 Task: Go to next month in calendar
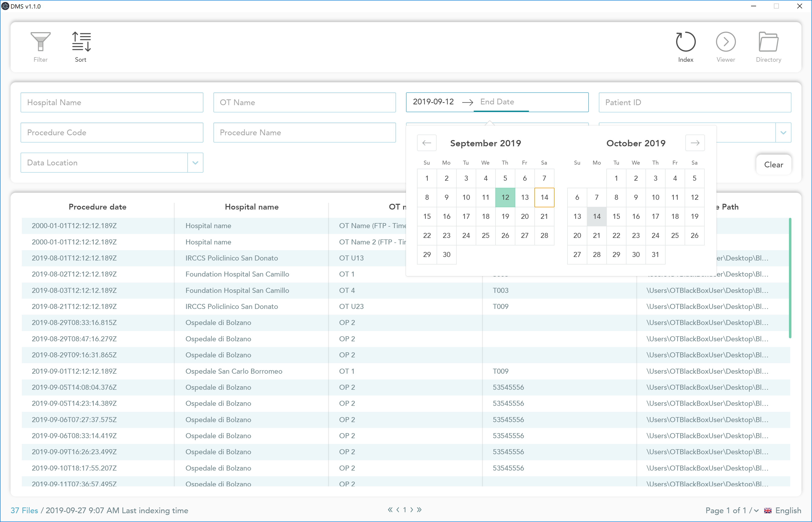(695, 143)
